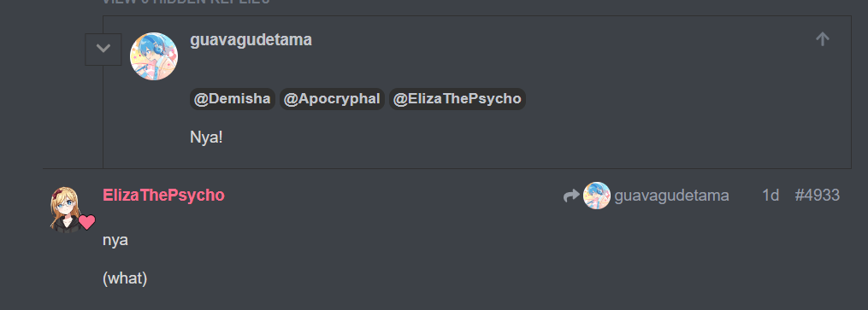Open the guavagudetama reply-to name link
This screenshot has height=310, width=868.
(671, 196)
